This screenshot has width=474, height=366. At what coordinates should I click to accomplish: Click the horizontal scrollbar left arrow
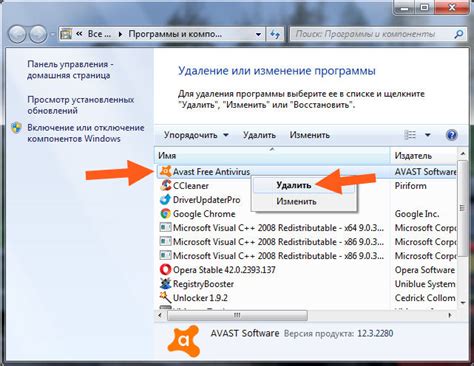point(161,315)
